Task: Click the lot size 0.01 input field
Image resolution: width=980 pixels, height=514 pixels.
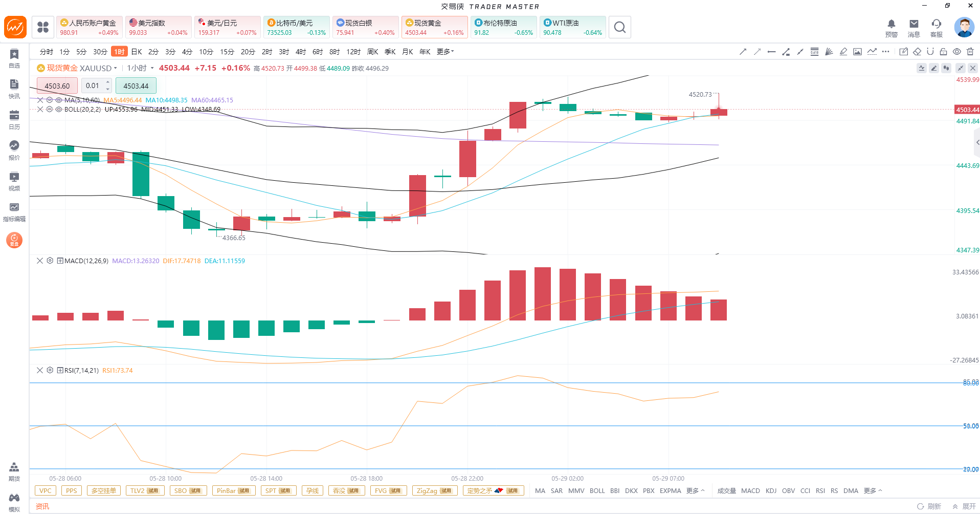Action: [x=93, y=86]
